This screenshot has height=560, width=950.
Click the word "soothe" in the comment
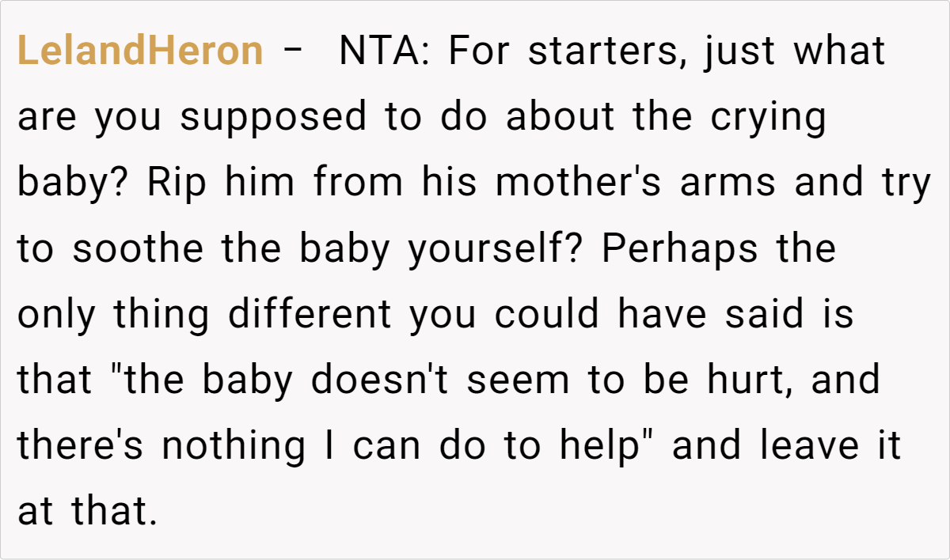[x=141, y=249]
